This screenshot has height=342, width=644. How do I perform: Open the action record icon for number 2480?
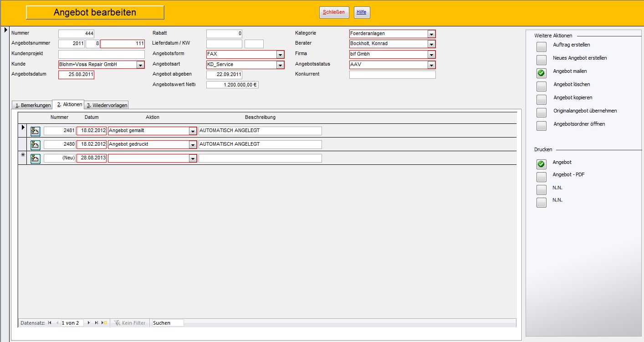point(35,145)
